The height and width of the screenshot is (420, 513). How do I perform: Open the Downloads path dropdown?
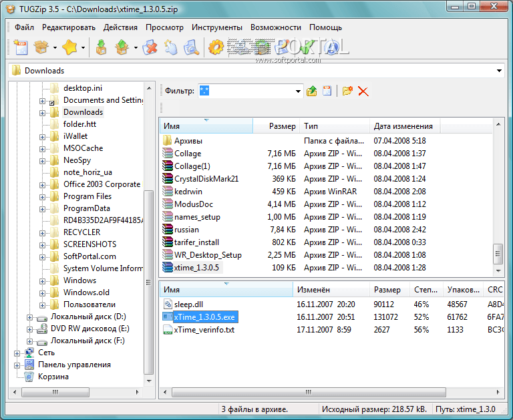[x=499, y=71]
